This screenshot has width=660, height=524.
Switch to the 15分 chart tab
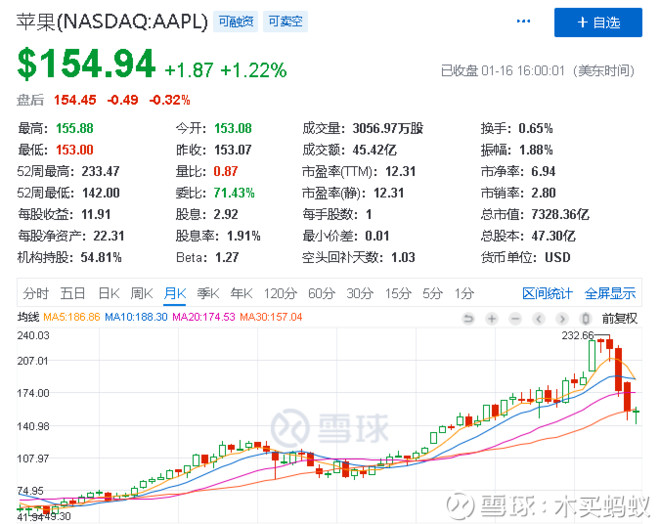pyautogui.click(x=398, y=293)
